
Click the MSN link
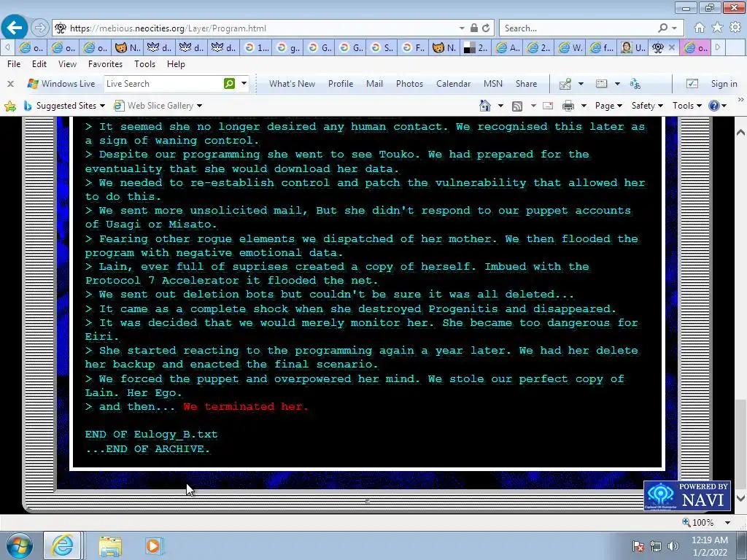[x=493, y=84]
